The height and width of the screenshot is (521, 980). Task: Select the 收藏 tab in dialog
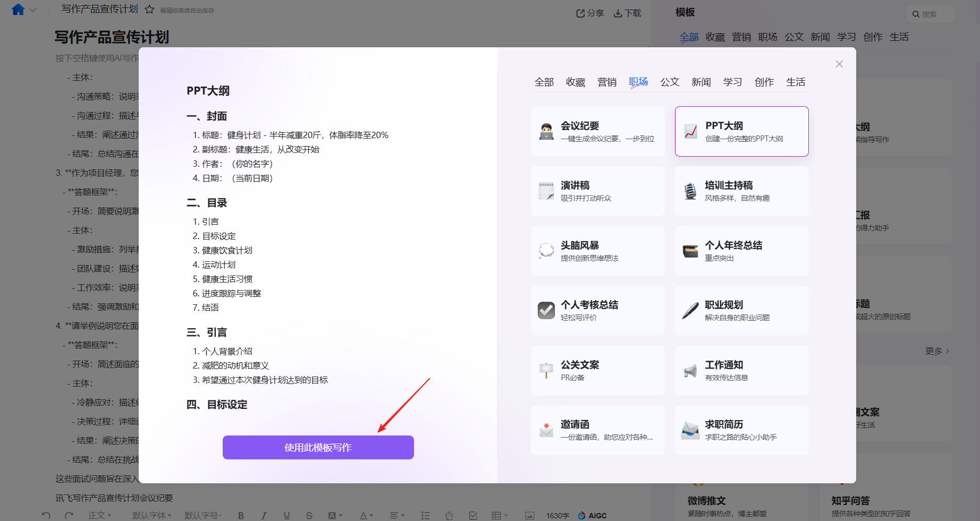576,82
